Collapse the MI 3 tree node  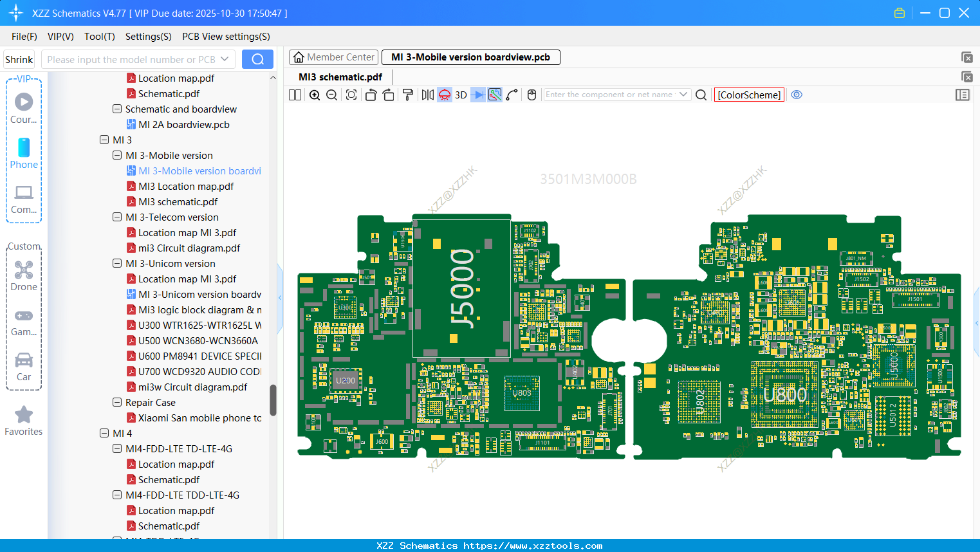click(x=104, y=140)
